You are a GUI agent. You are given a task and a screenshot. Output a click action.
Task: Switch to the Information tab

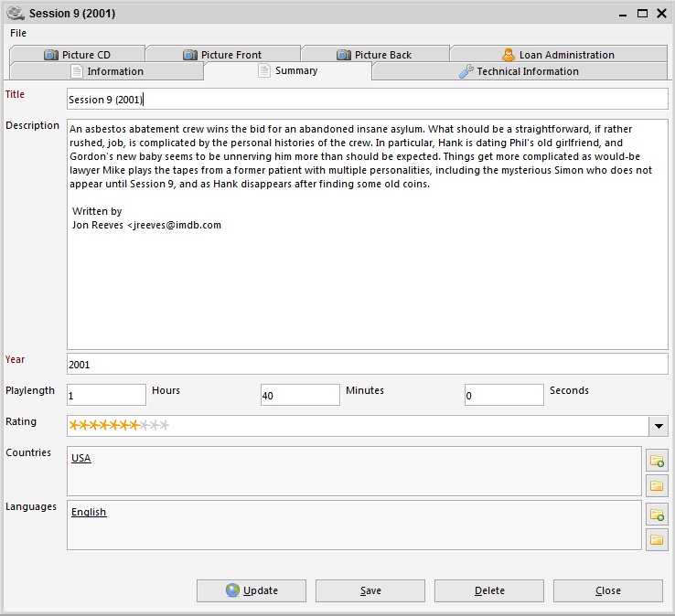(106, 71)
